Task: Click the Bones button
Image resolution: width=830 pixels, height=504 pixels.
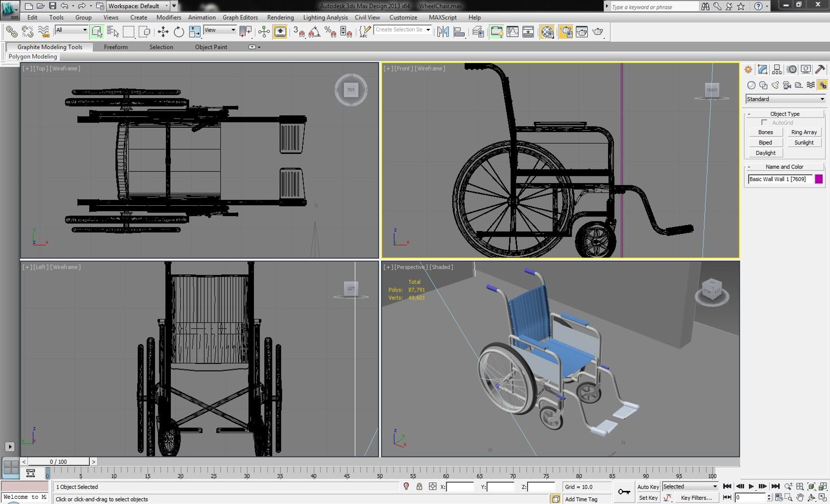Action: 765,132
